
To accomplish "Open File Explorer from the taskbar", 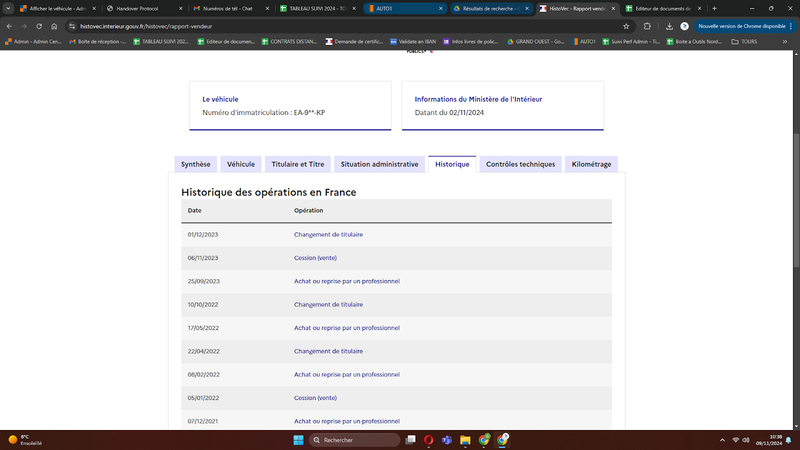I will click(x=465, y=440).
